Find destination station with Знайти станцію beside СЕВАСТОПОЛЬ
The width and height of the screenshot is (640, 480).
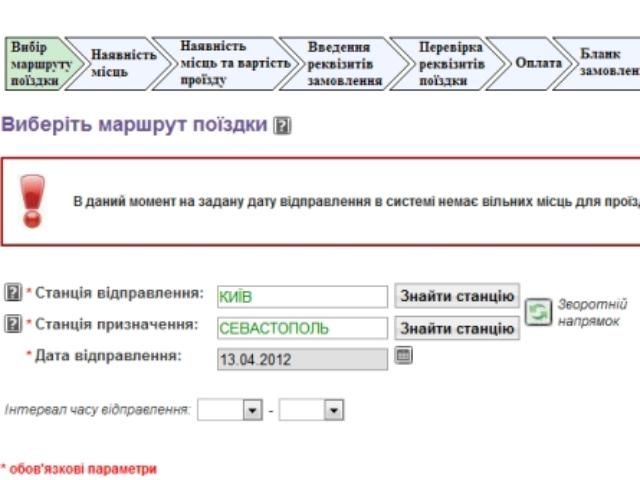tap(457, 328)
